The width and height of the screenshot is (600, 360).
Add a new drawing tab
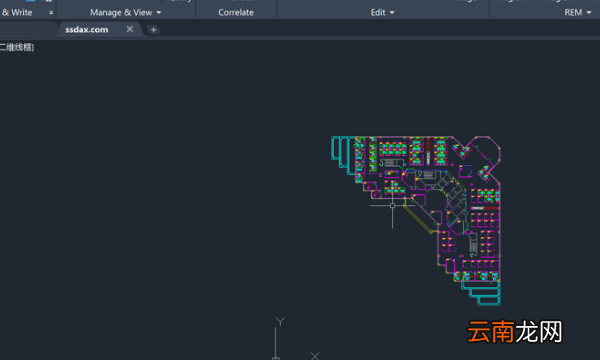[153, 29]
